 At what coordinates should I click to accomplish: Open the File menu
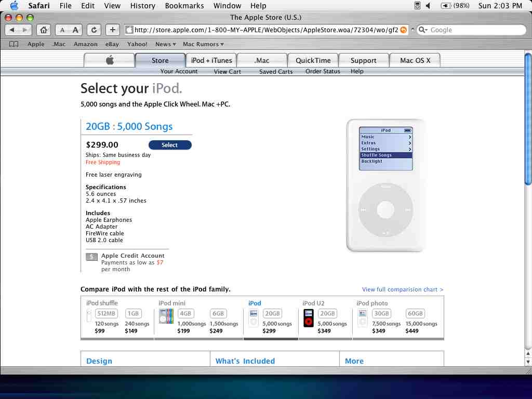tap(65, 5)
